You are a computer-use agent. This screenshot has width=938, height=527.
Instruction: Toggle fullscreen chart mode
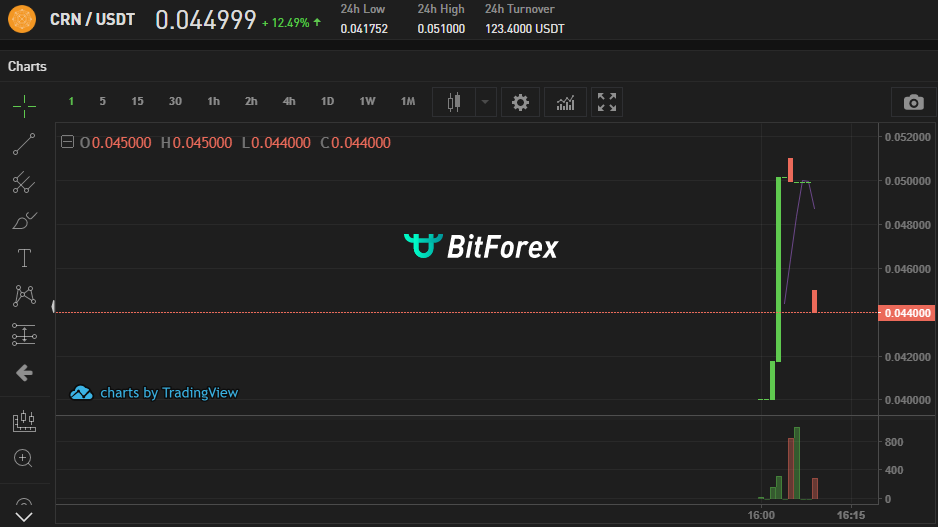click(607, 102)
